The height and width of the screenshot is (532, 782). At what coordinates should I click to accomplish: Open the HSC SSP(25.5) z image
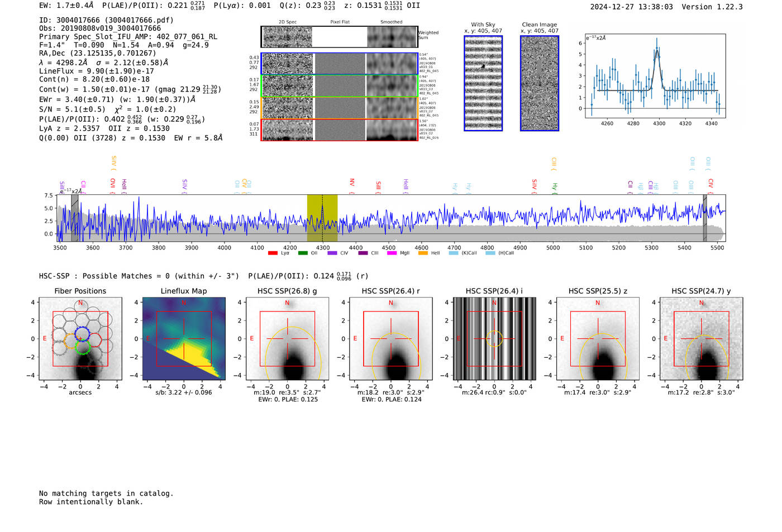click(598, 339)
